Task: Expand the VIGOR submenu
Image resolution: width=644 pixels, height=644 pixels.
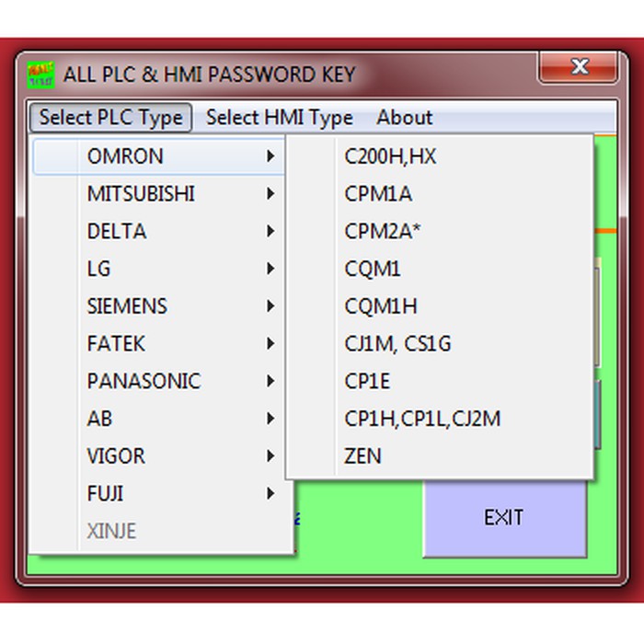Action: [159, 456]
